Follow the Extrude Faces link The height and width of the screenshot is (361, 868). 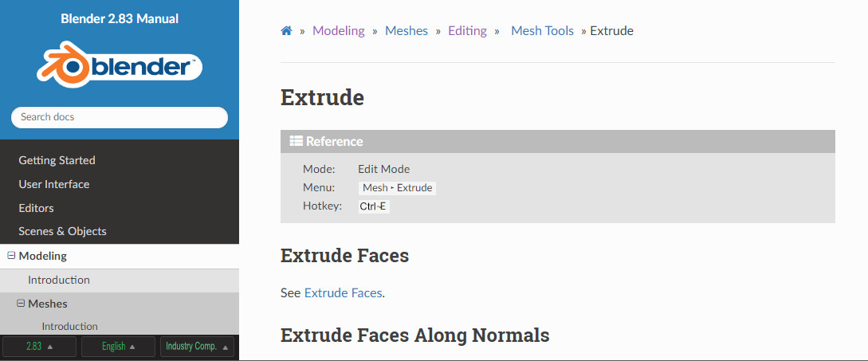point(344,293)
